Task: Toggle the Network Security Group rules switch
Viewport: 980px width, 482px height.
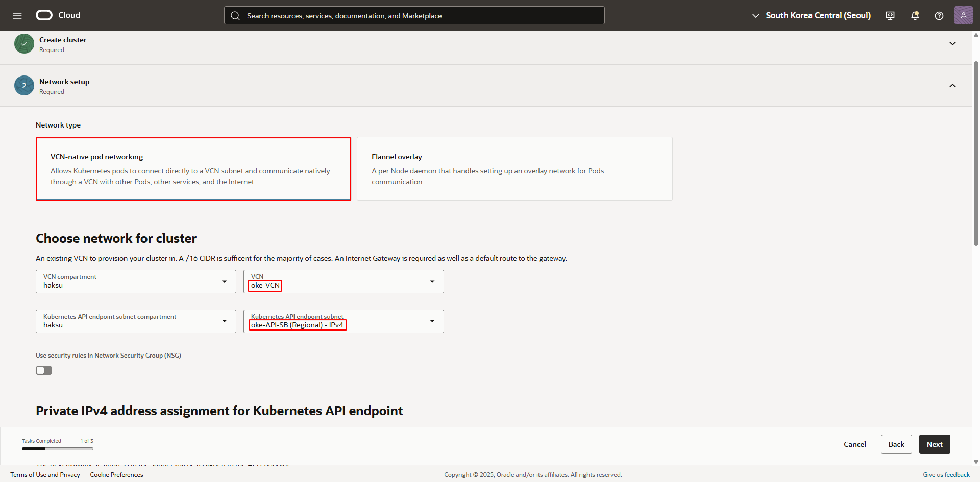Action: pos(44,370)
